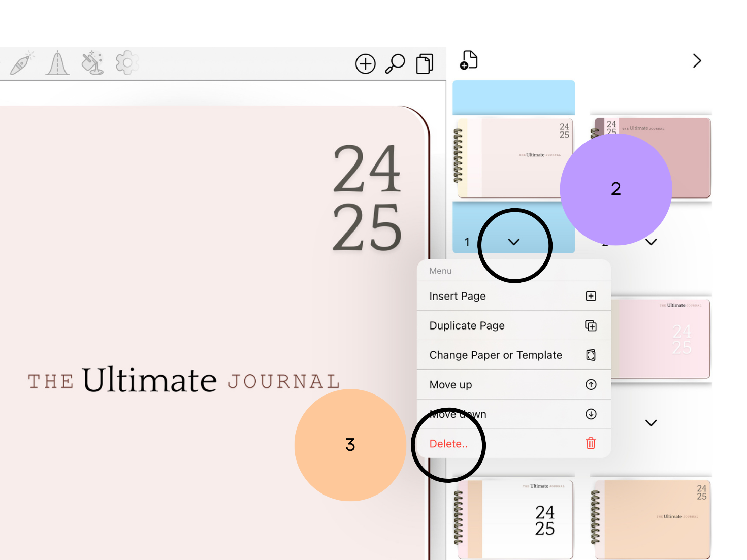Image resolution: width=747 pixels, height=560 pixels.
Task: Click the red Delete.. option
Action: [449, 444]
